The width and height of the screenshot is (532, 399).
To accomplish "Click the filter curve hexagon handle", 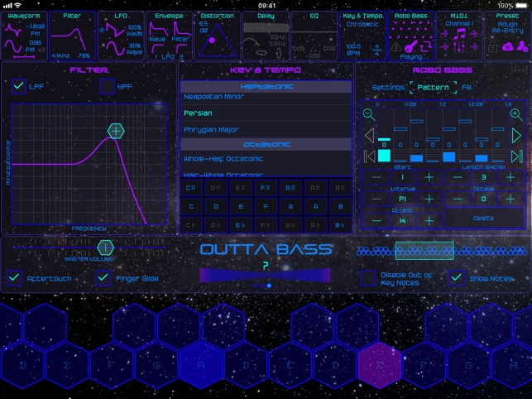I will click(116, 131).
